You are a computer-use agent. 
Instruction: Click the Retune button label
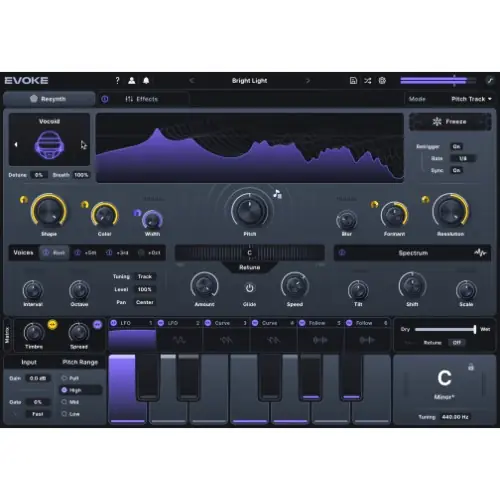click(x=249, y=267)
